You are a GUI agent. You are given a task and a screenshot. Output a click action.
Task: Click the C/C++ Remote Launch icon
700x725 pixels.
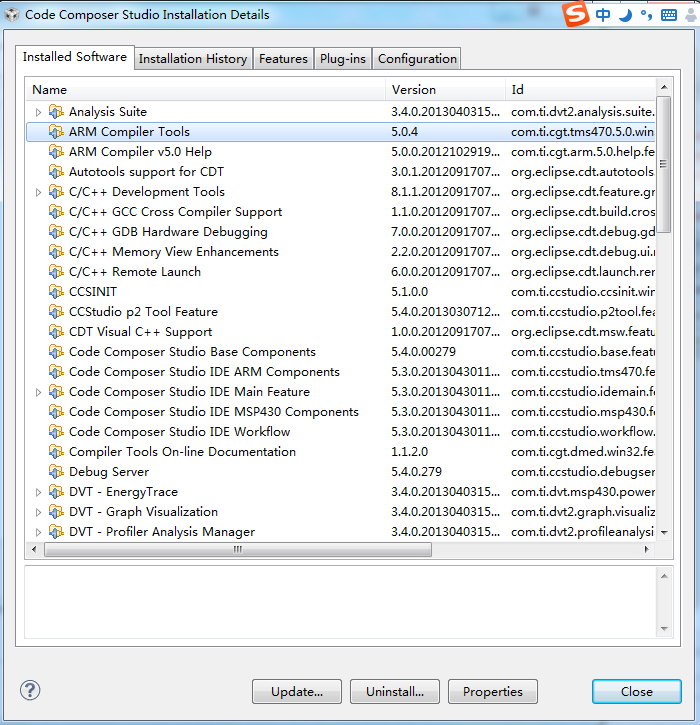click(x=56, y=272)
